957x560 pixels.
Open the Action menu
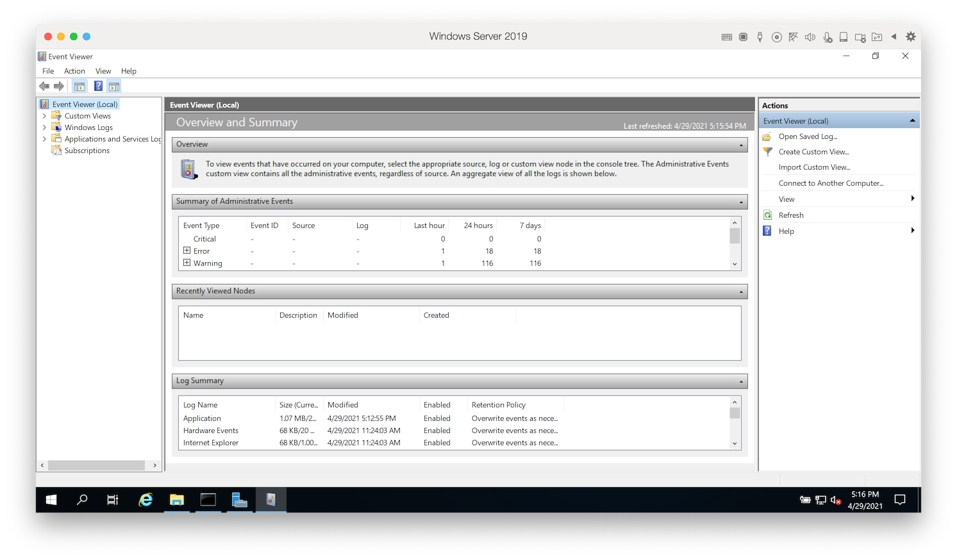click(x=74, y=71)
